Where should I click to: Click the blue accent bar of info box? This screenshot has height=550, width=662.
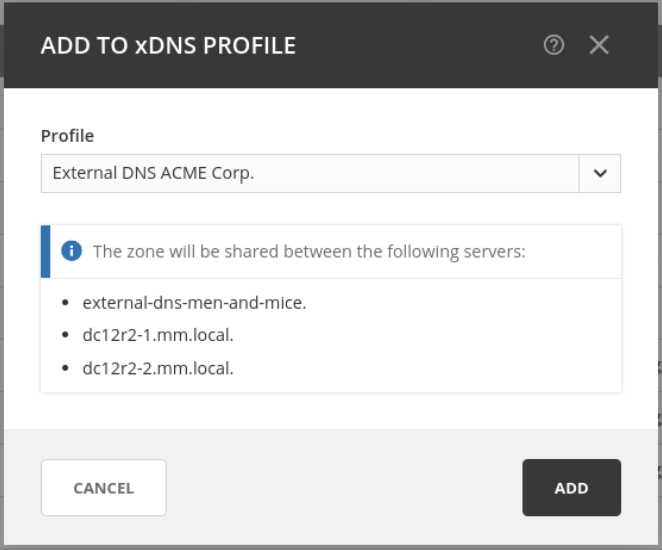point(45,251)
